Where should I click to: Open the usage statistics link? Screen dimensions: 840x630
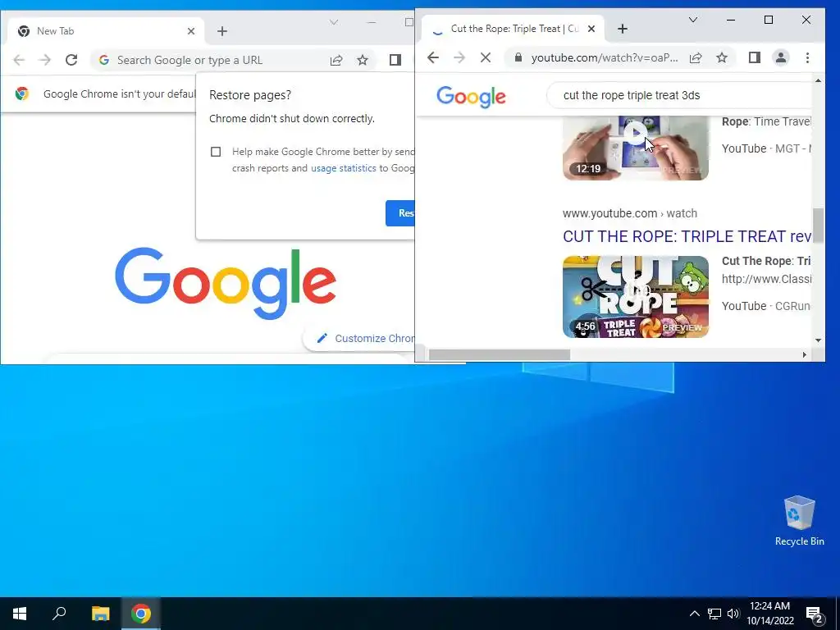point(344,168)
